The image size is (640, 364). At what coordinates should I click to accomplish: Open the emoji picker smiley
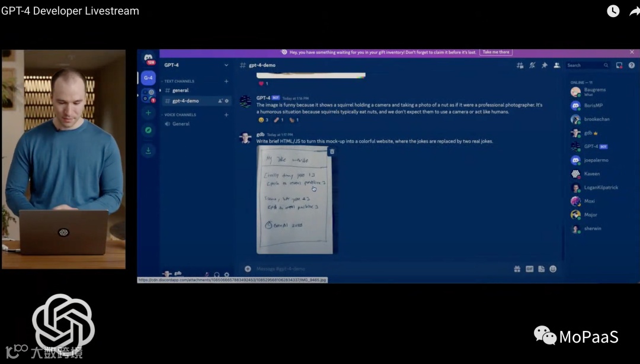click(553, 269)
